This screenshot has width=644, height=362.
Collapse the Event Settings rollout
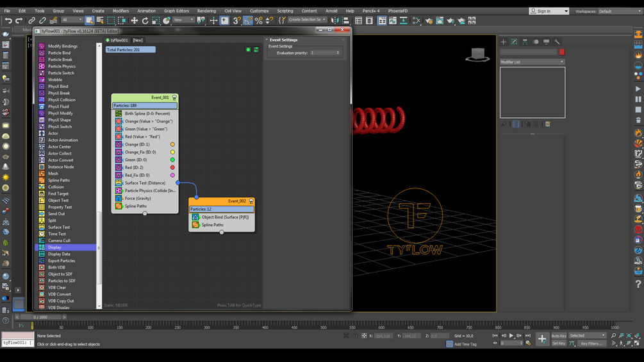[267, 40]
